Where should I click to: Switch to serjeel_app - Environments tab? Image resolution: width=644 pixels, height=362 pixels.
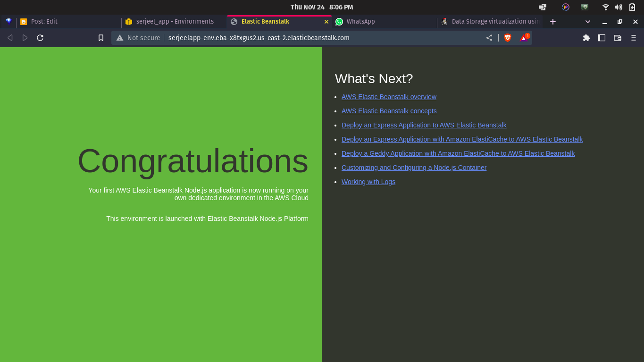(x=174, y=22)
